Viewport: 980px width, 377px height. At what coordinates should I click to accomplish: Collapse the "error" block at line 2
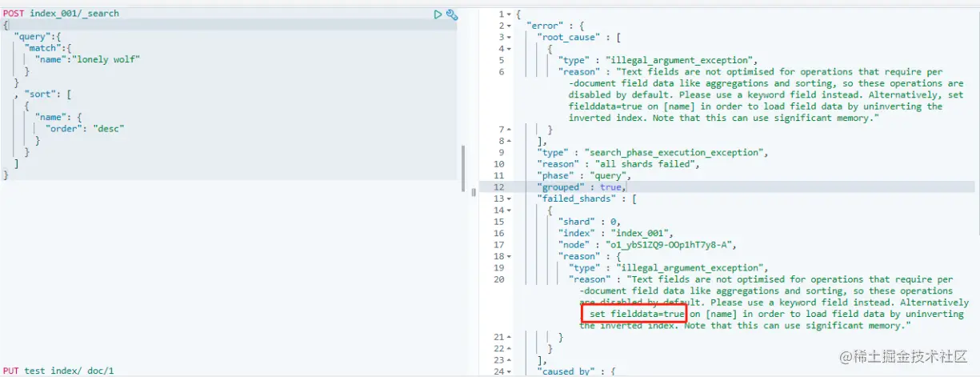click(510, 26)
